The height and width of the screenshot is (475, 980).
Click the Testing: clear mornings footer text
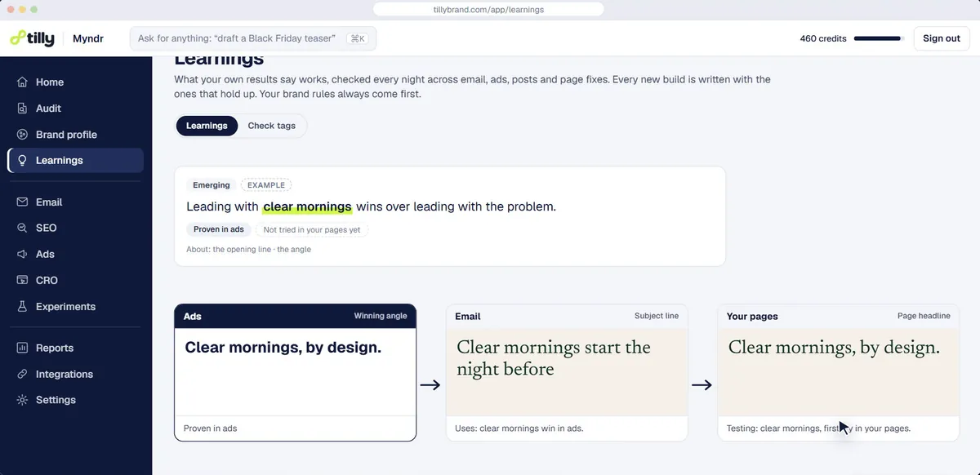(x=818, y=428)
